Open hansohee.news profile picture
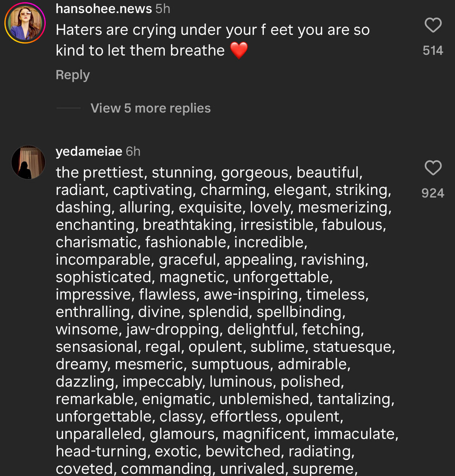Screen dimensions: 455x476 (x=25, y=23)
